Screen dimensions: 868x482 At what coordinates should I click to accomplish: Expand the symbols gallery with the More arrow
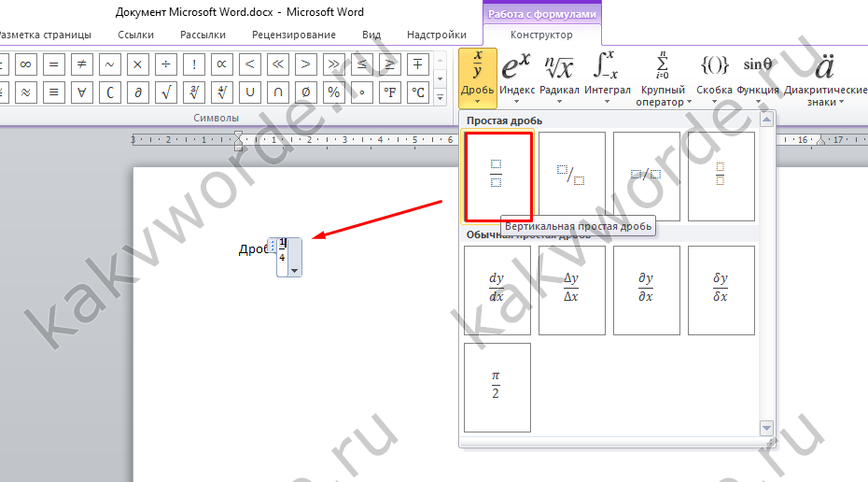click(x=441, y=97)
